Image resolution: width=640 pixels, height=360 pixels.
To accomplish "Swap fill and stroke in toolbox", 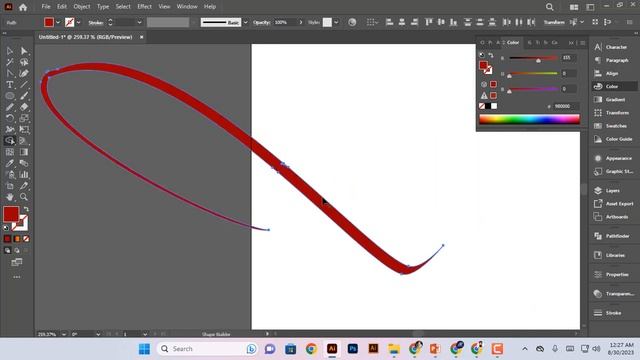I will click(26, 209).
